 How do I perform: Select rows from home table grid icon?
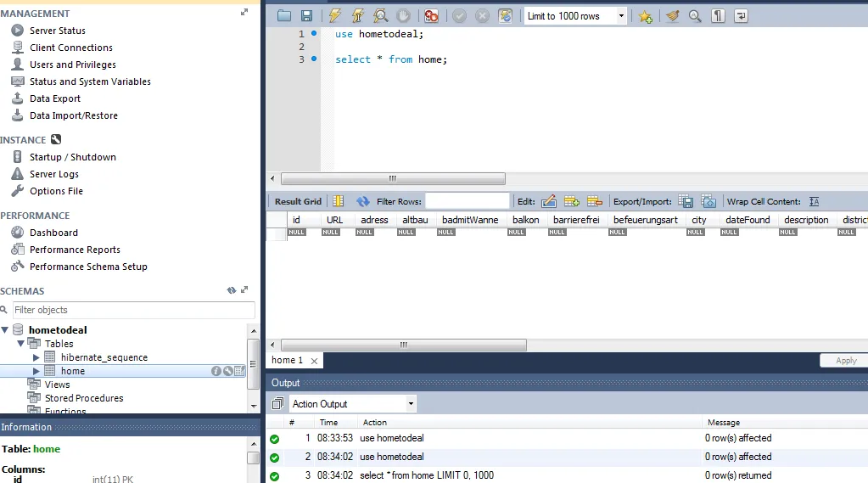point(239,371)
